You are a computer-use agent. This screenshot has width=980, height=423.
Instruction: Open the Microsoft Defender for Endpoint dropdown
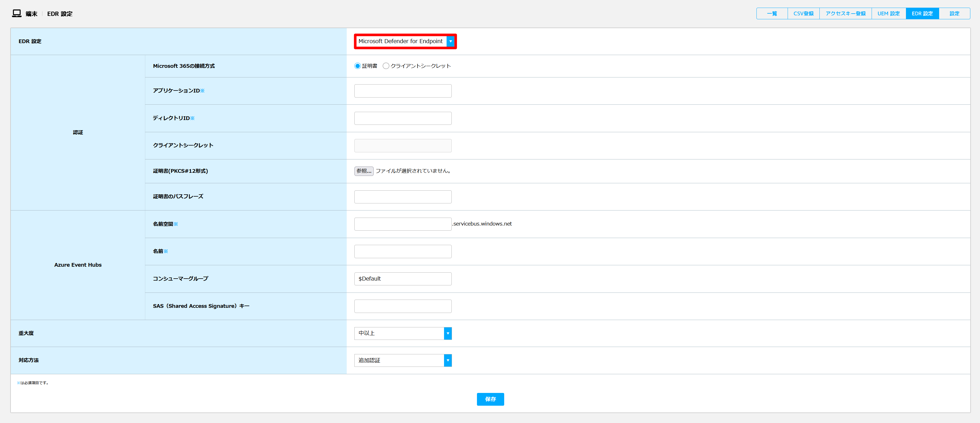[x=405, y=41]
